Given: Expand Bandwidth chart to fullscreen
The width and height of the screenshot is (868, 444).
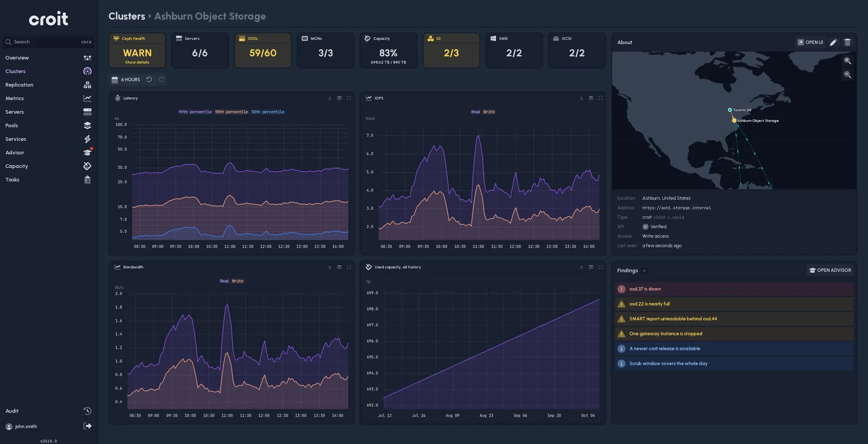Looking at the screenshot, I should tap(349, 267).
